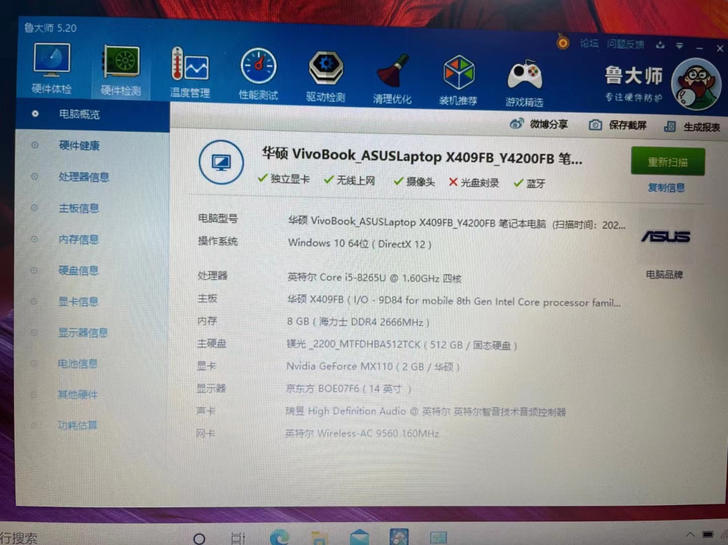
Task: Click the download arrow icon in title bar
Action: (660, 45)
